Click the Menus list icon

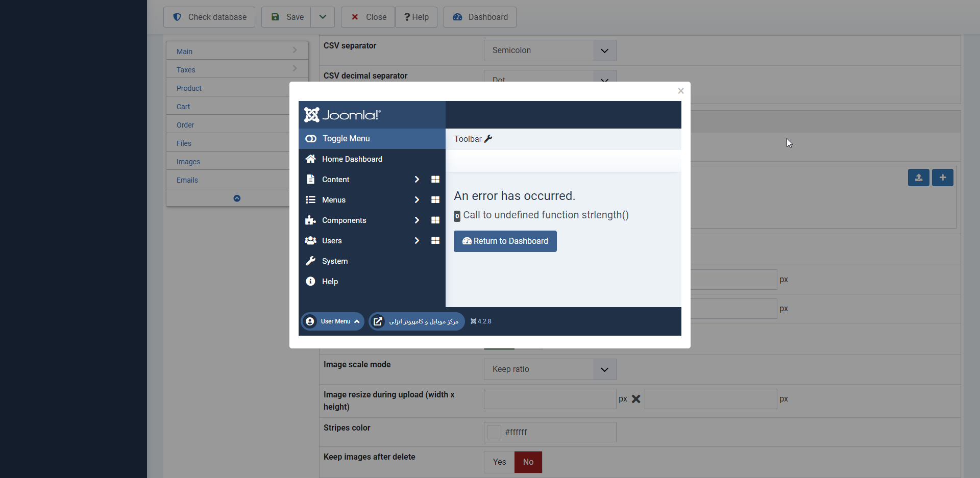pyautogui.click(x=310, y=200)
